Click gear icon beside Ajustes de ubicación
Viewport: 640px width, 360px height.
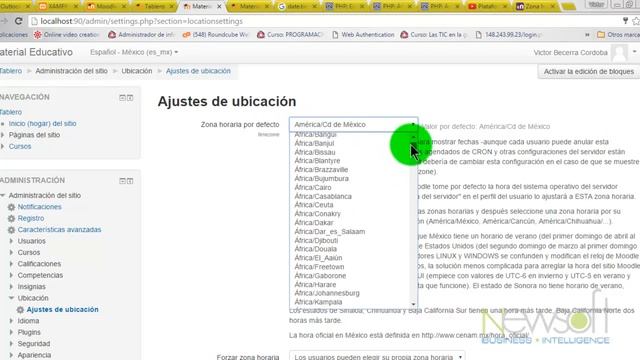tap(20, 310)
